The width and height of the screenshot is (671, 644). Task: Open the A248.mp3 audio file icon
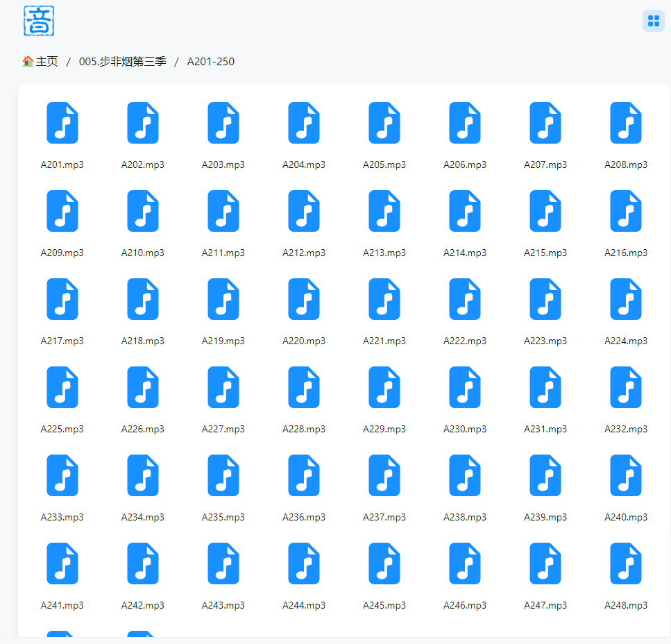[626, 563]
